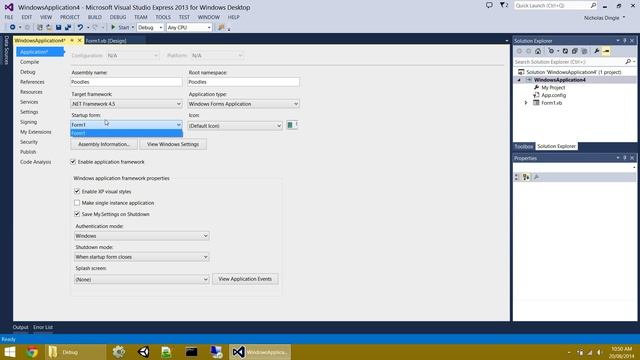Uncheck Save My.Settings on Shutdown
The image size is (640, 360).
click(x=77, y=214)
